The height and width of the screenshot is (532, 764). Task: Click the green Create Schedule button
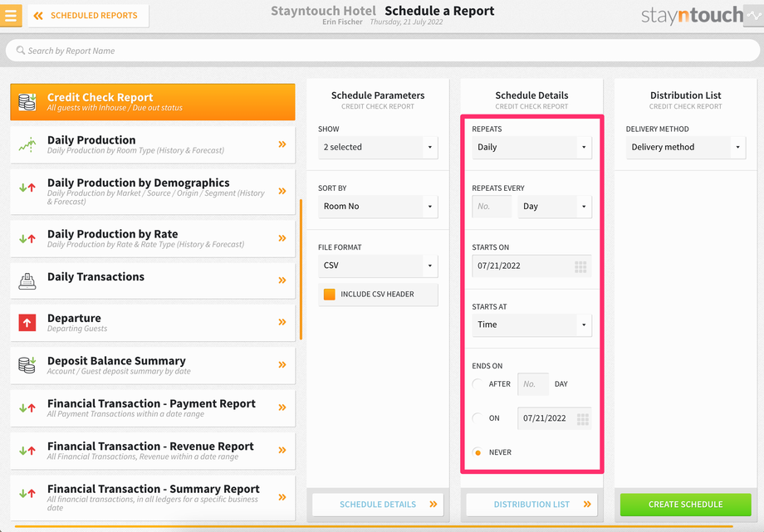click(686, 505)
